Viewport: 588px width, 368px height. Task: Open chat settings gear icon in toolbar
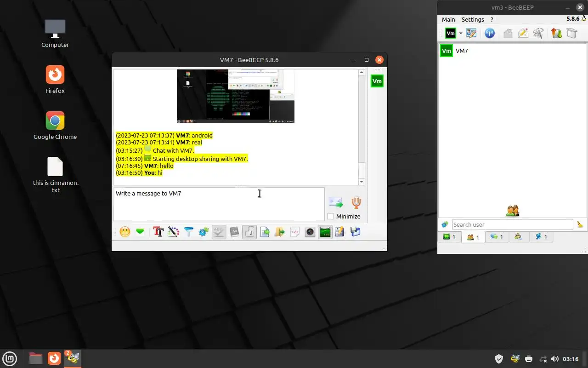pos(204,232)
